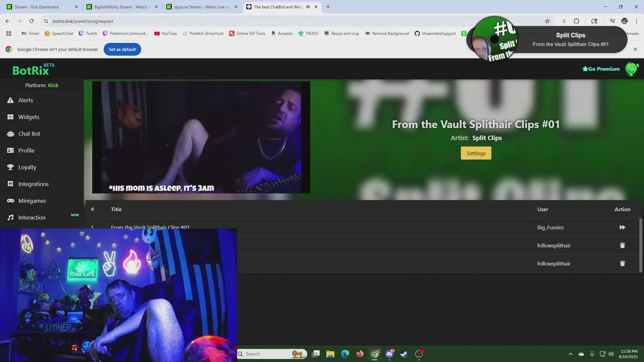The height and width of the screenshot is (362, 644).
Task: Switch to Stream - Kick Dashboard tab
Action: coord(42,7)
